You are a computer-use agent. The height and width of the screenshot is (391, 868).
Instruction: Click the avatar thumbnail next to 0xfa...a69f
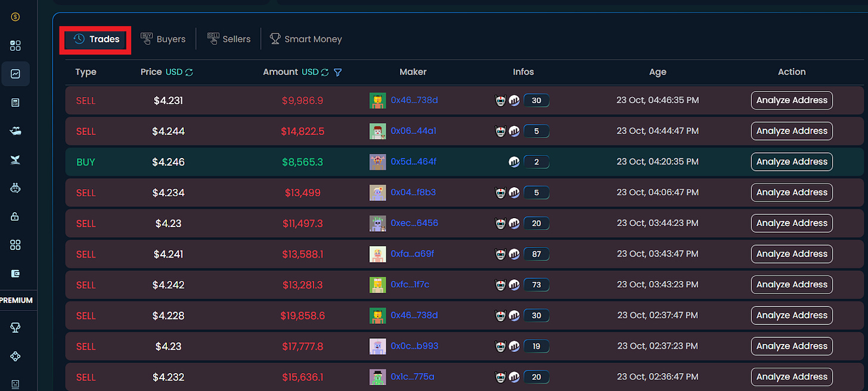coord(377,253)
